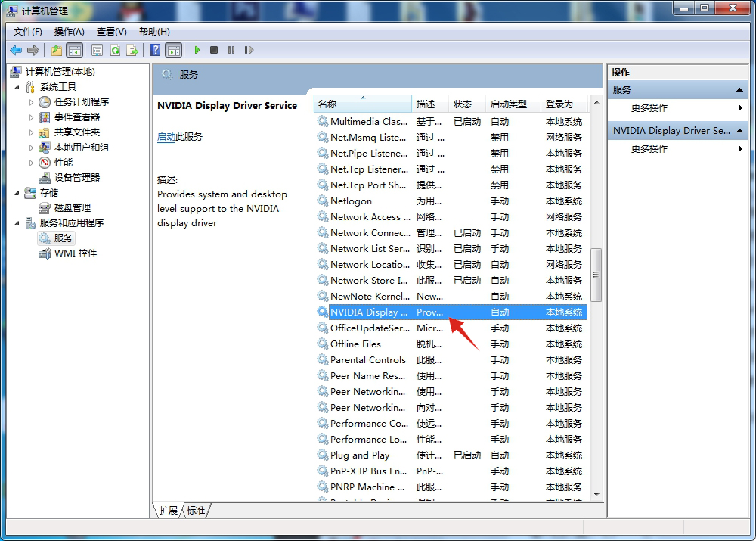Viewport: 756px width, 541px height.
Task: Select the Net.Msmq Liste... service row
Action: point(451,138)
